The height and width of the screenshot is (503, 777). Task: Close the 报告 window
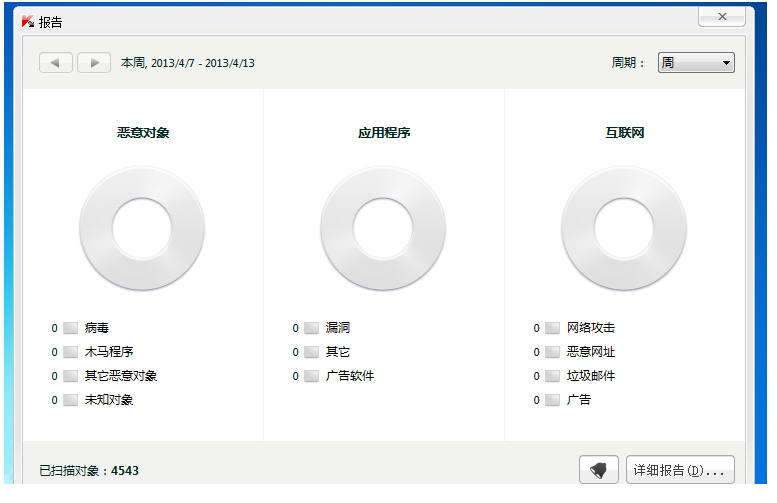(x=722, y=16)
